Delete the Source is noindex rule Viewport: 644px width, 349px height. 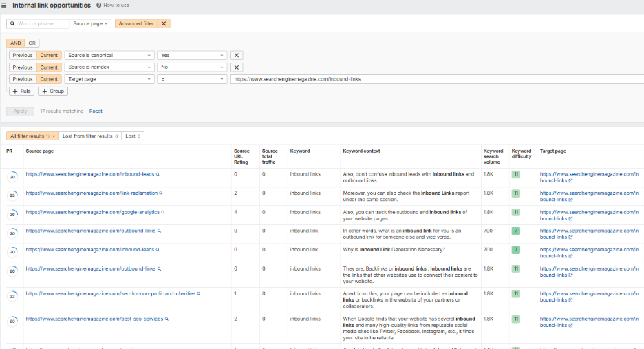[236, 67]
